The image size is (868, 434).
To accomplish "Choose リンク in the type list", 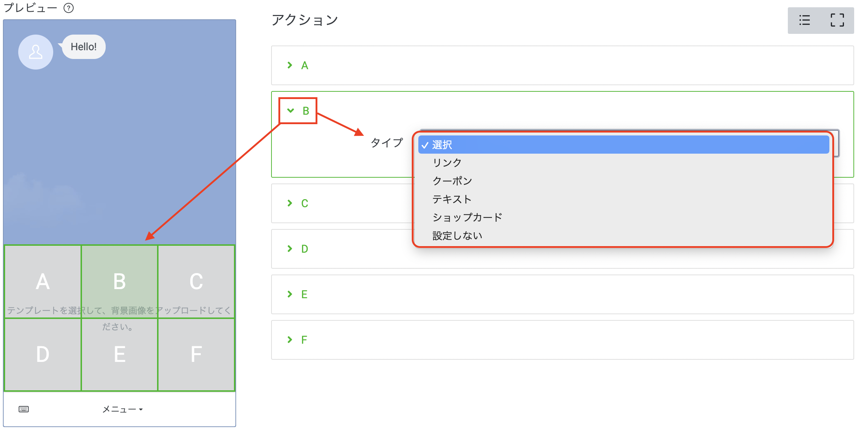I will (x=623, y=163).
